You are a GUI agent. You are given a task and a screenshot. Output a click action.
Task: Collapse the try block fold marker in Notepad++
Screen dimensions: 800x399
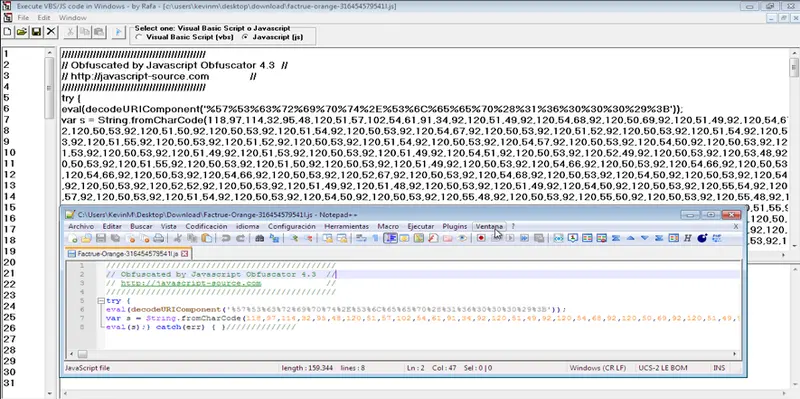(x=101, y=301)
